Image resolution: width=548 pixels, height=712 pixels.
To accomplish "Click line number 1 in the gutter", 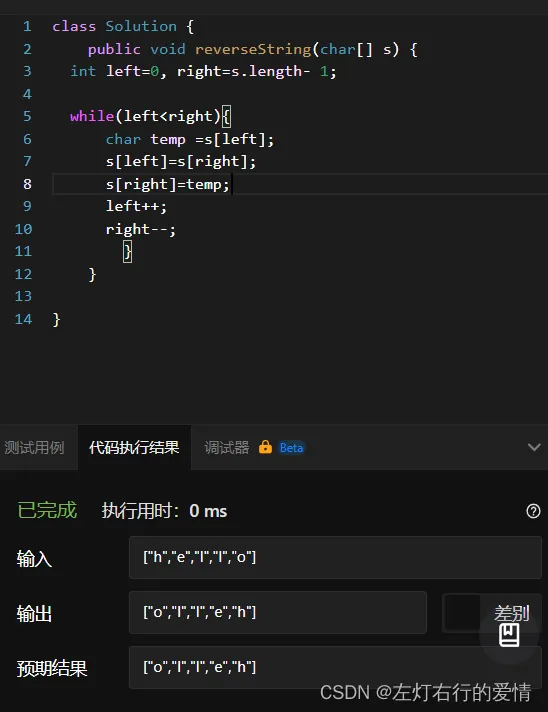I will [x=27, y=26].
